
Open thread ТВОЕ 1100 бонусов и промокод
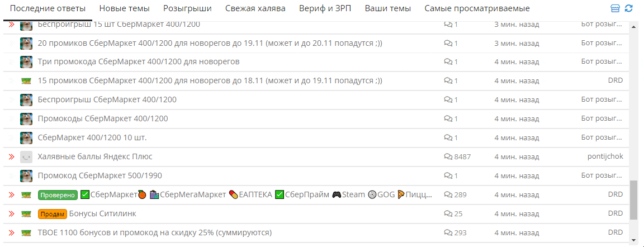[155, 232]
